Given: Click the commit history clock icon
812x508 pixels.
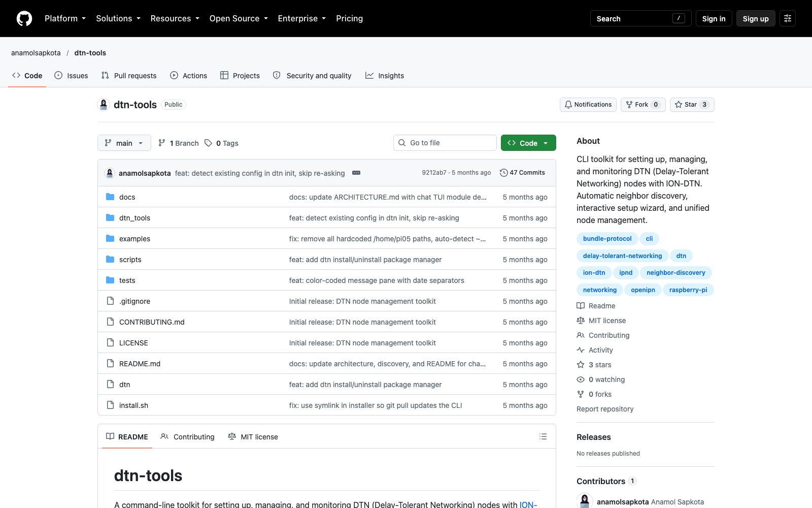Looking at the screenshot, I should coord(503,173).
